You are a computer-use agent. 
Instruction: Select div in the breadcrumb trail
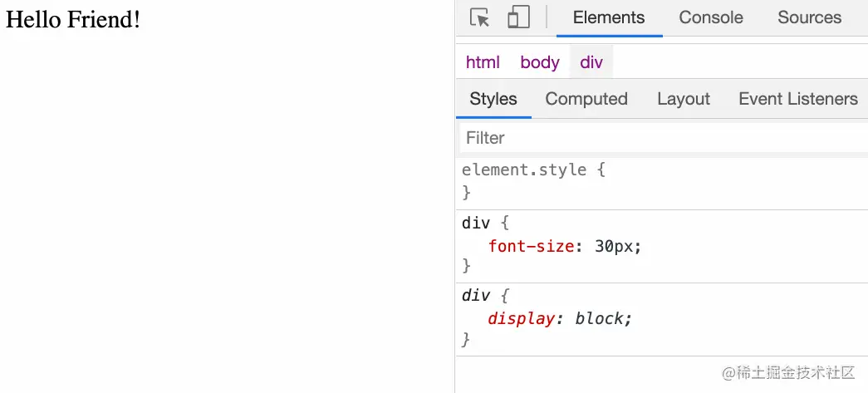pyautogui.click(x=591, y=62)
